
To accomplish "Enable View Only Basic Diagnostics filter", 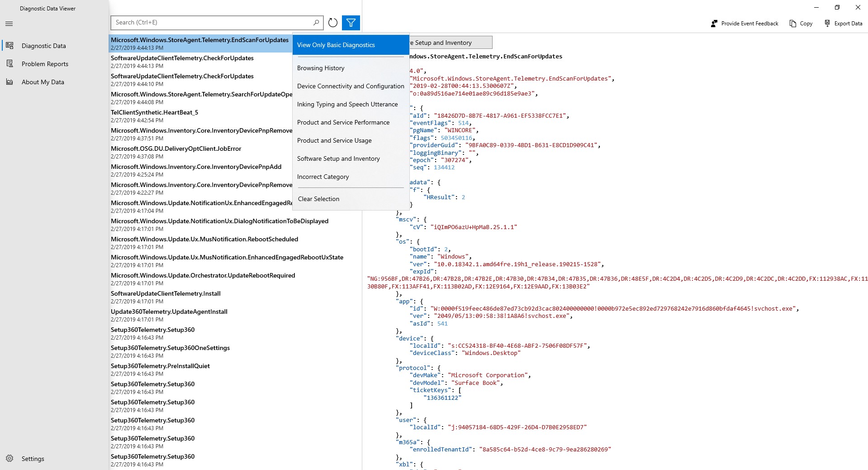I will click(336, 45).
